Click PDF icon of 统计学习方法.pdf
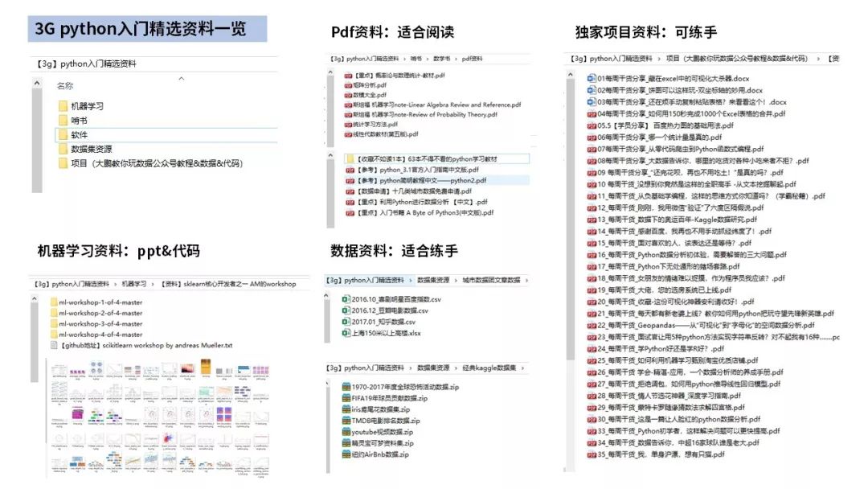Screen dimensions: 868x489 (348, 125)
